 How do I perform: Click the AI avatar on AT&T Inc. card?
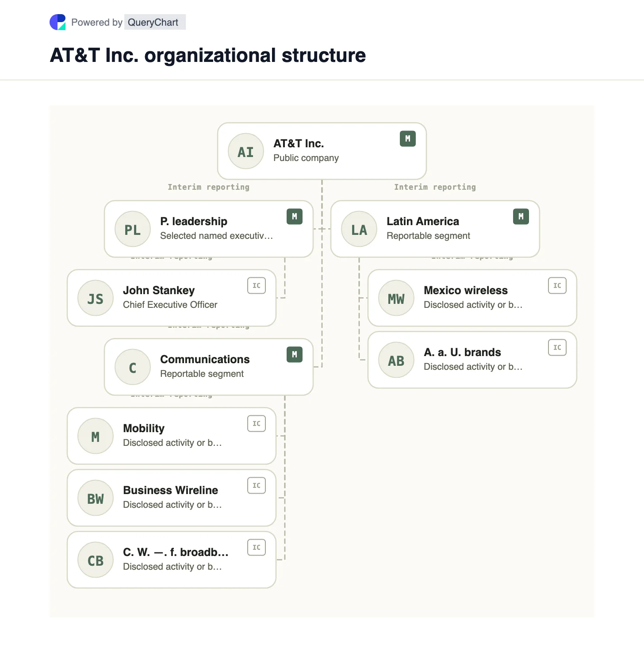tap(246, 151)
